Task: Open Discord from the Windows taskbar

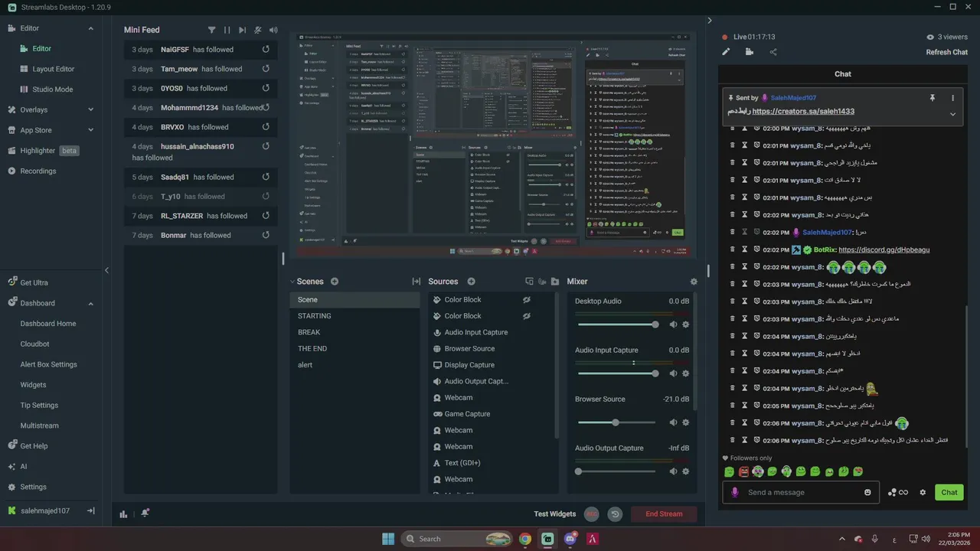Action: click(x=570, y=539)
